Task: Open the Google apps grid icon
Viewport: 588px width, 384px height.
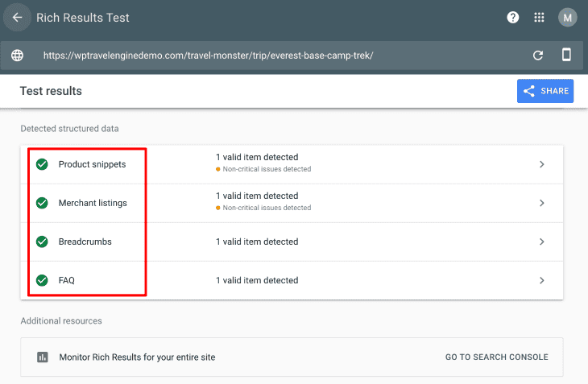Action: 539,17
